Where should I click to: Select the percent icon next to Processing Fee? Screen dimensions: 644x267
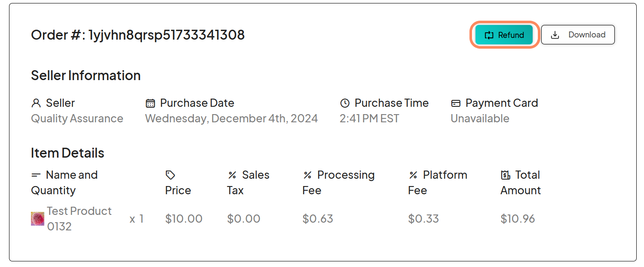(307, 174)
